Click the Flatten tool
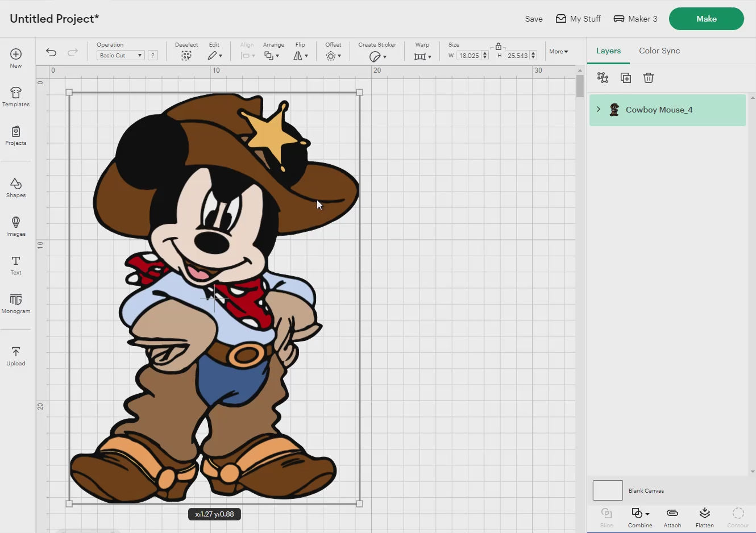Screen dimensions: 756x533 click(704, 517)
